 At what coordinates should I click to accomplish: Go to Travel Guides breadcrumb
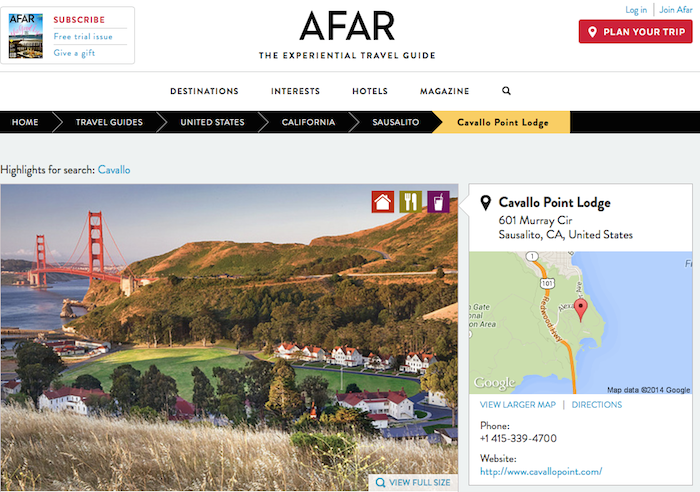(x=109, y=122)
